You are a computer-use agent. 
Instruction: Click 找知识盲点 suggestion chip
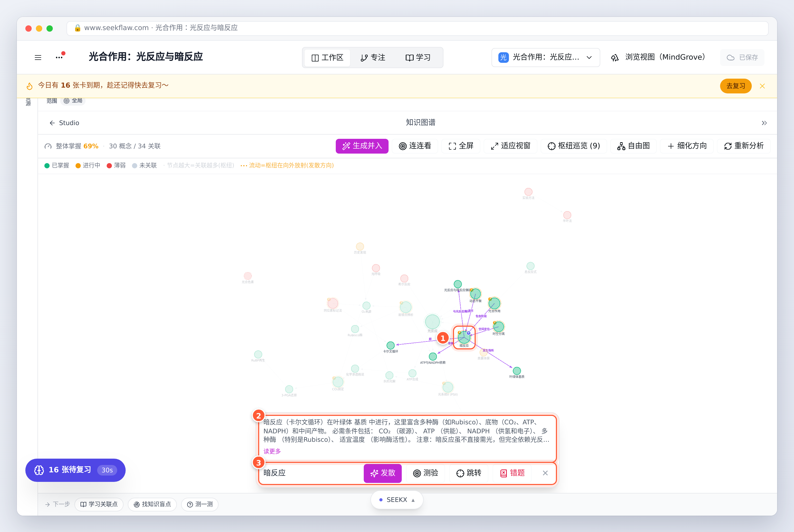coord(152,505)
